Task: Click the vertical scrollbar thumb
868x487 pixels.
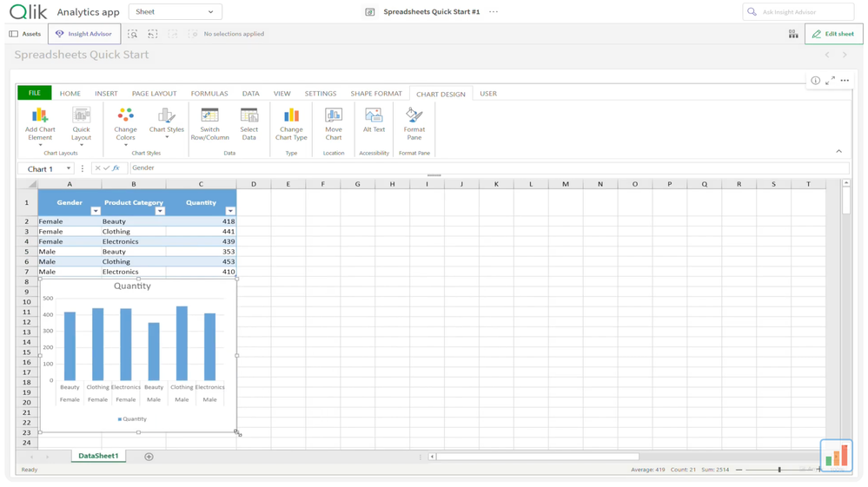Action: [846, 201]
